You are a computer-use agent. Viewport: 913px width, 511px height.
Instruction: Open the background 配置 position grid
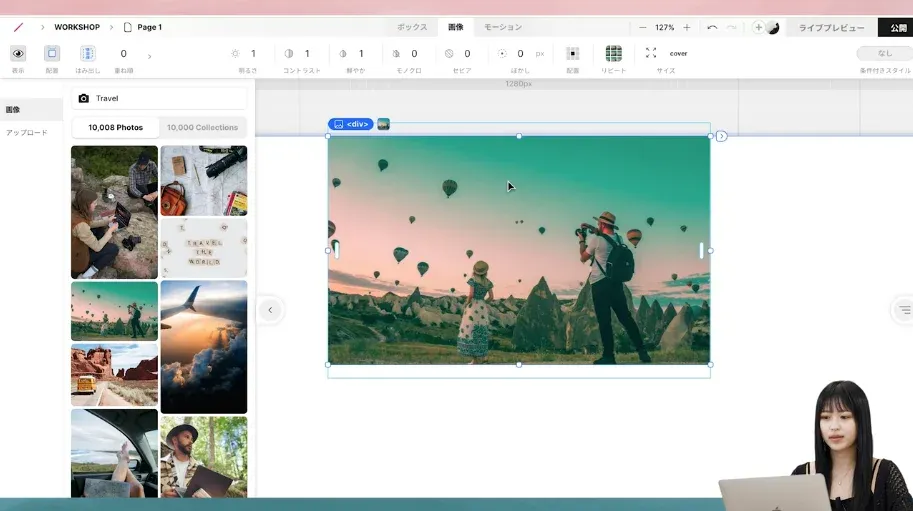coord(573,54)
